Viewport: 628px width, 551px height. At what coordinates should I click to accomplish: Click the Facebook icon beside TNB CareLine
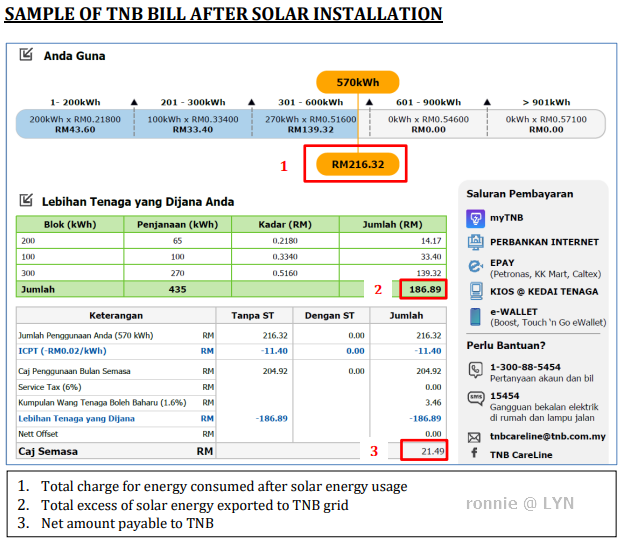pos(474,453)
